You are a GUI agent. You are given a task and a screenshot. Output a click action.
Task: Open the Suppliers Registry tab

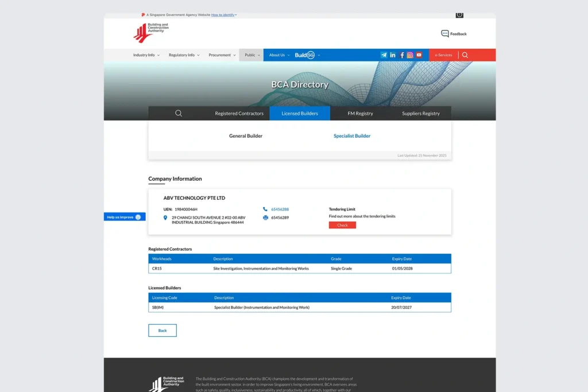pyautogui.click(x=420, y=114)
